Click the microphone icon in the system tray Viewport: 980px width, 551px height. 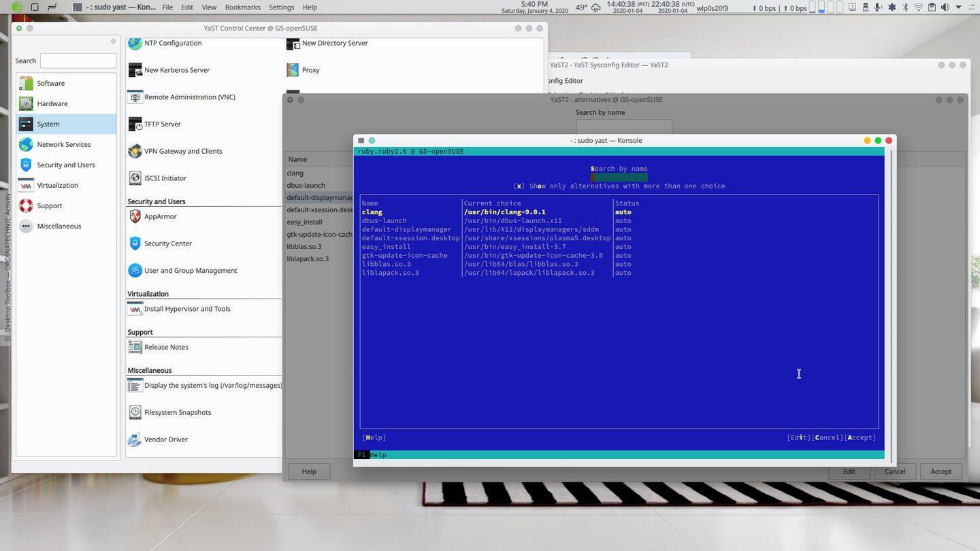click(878, 7)
